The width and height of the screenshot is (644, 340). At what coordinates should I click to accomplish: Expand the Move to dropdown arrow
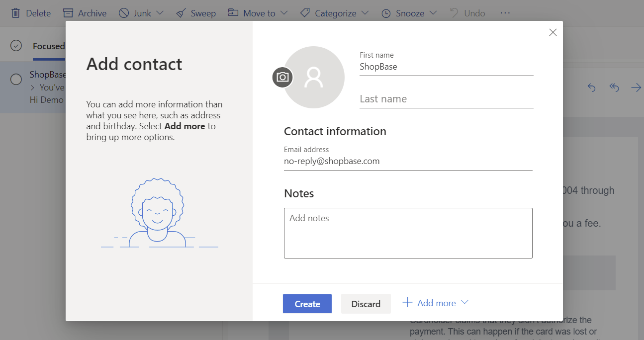click(x=283, y=13)
